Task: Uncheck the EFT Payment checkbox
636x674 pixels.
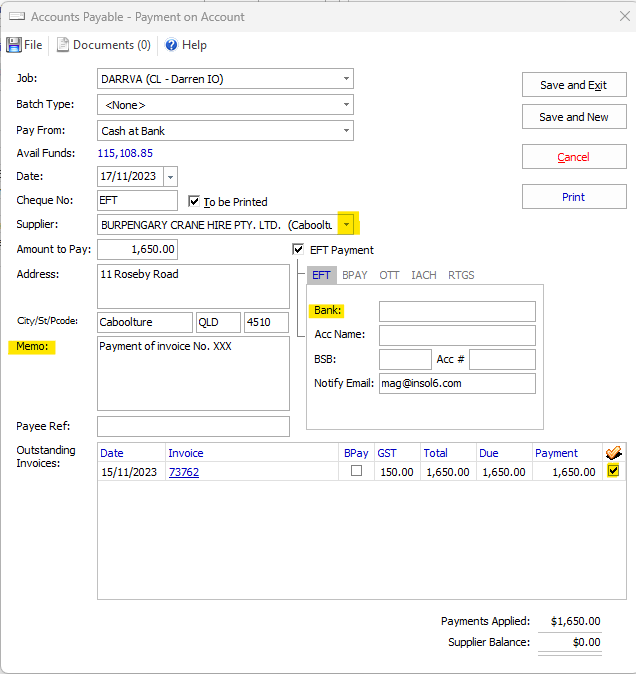Action: coord(299,250)
